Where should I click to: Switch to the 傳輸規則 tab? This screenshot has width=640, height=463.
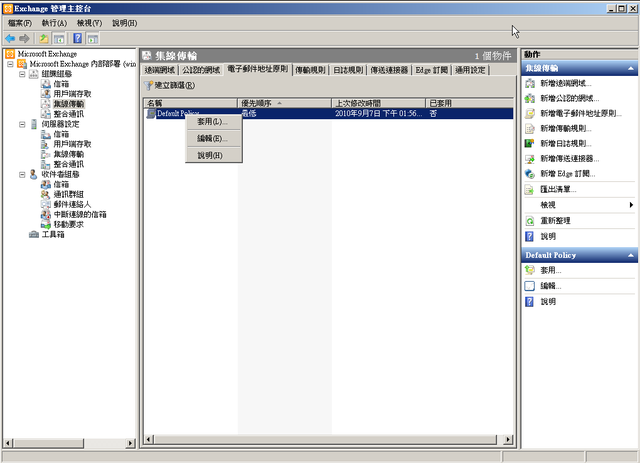coord(310,70)
